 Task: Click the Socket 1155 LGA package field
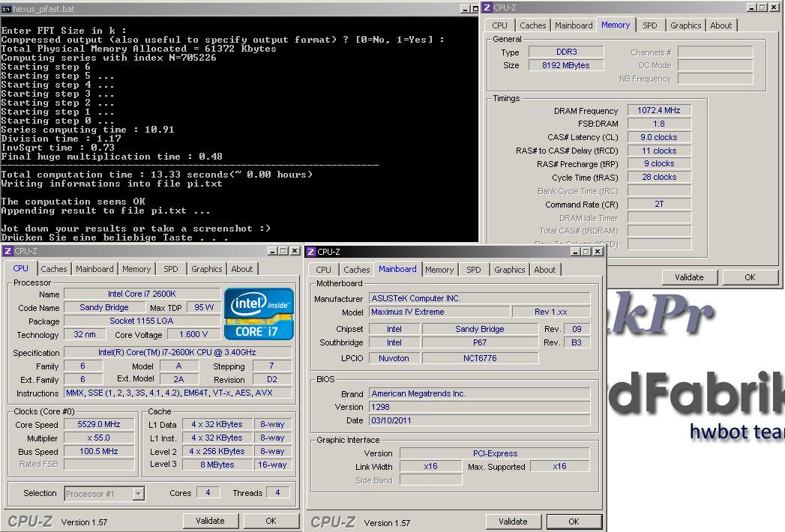click(142, 321)
